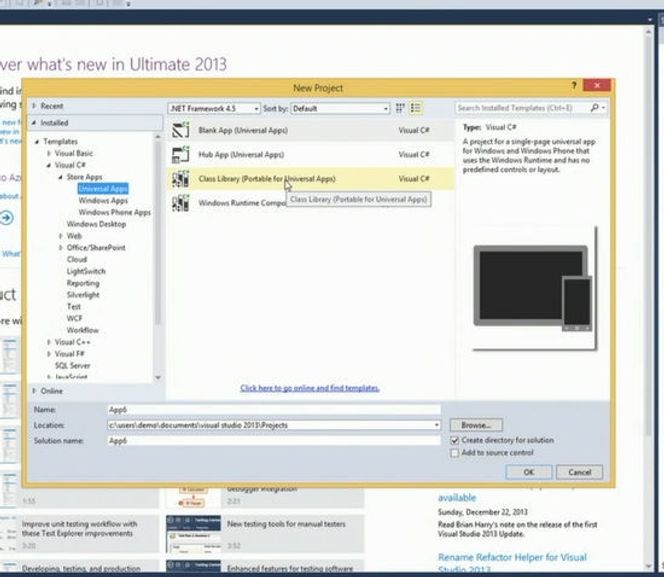Expand the Web tree node
Viewport: 664px width, 577px height.
pos(61,236)
